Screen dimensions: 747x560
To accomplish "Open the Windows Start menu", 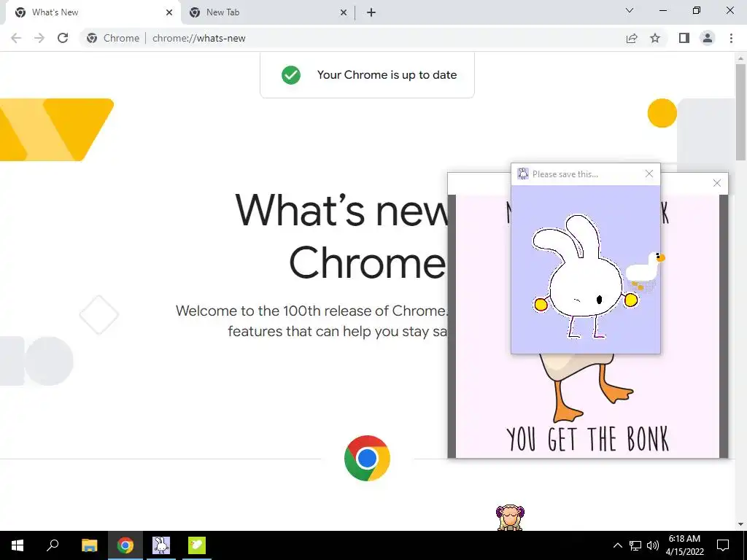I will click(18, 545).
